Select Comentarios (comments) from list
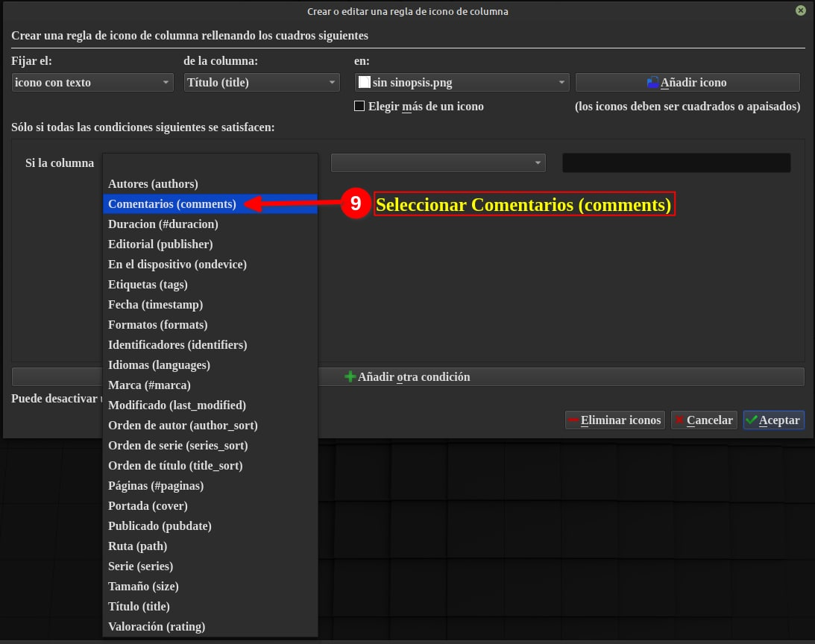Viewport: 815px width, 644px height. click(x=172, y=203)
